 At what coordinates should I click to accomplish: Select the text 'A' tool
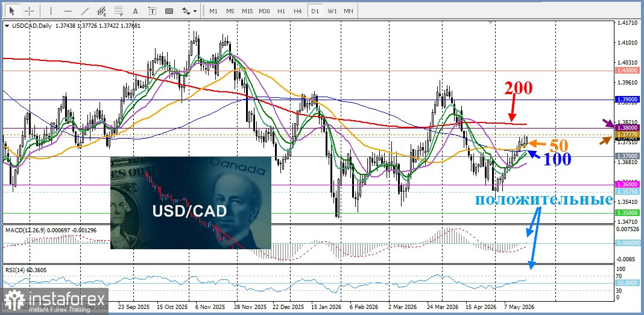(x=136, y=11)
